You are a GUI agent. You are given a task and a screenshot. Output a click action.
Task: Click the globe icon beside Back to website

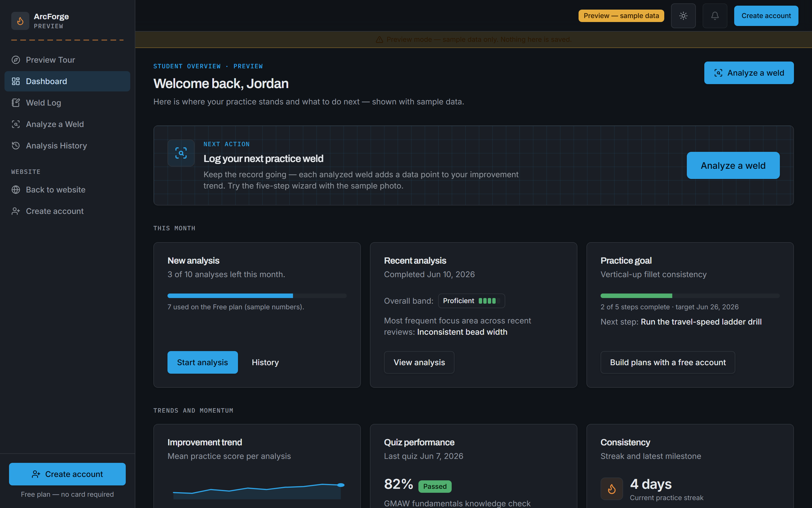(x=16, y=190)
